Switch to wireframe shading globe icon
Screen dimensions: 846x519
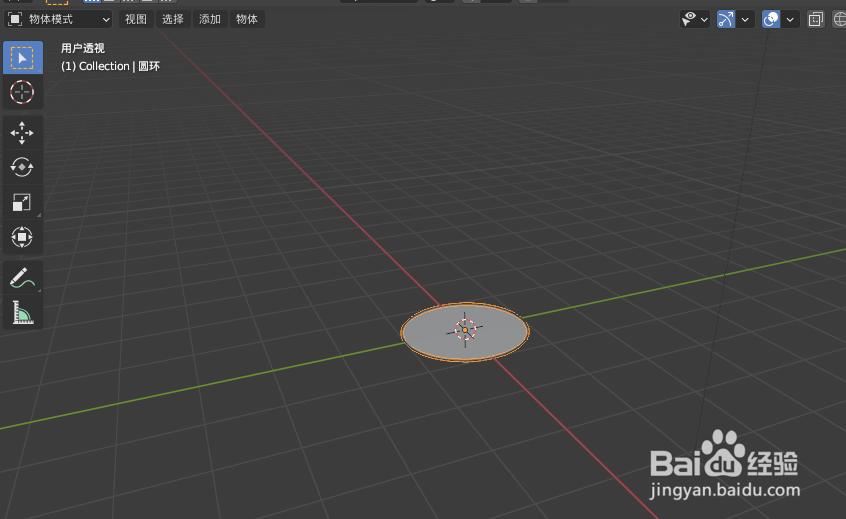pos(838,19)
